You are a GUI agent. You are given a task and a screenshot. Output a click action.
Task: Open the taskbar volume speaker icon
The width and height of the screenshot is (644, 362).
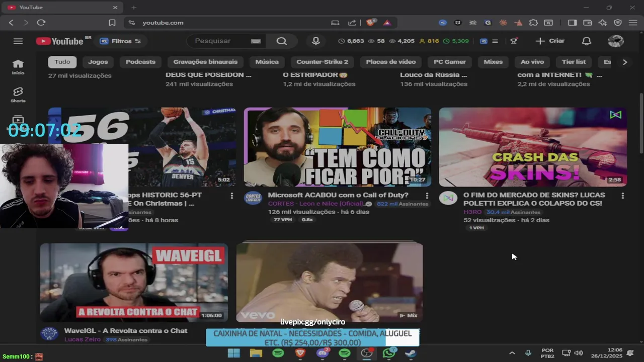[x=579, y=353]
